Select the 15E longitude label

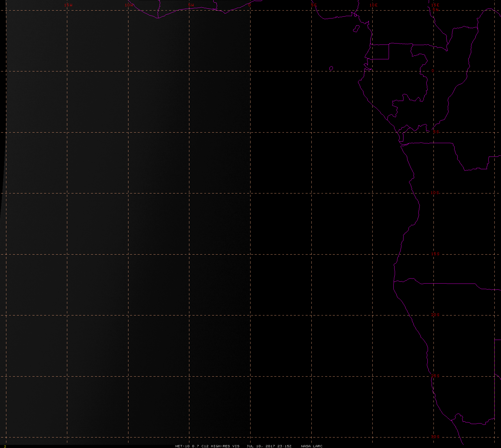pos(435,5)
